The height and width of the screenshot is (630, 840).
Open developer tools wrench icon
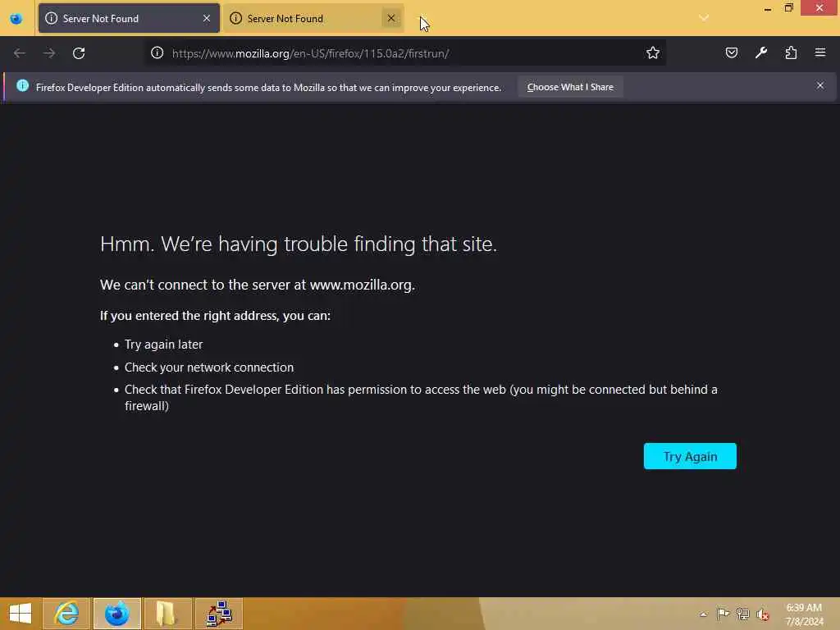[x=760, y=52]
